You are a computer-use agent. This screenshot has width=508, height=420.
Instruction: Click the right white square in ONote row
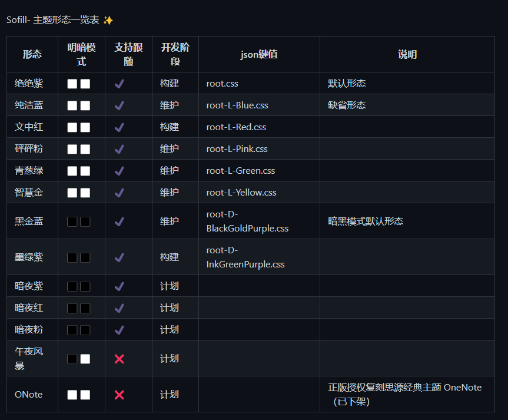85,395
